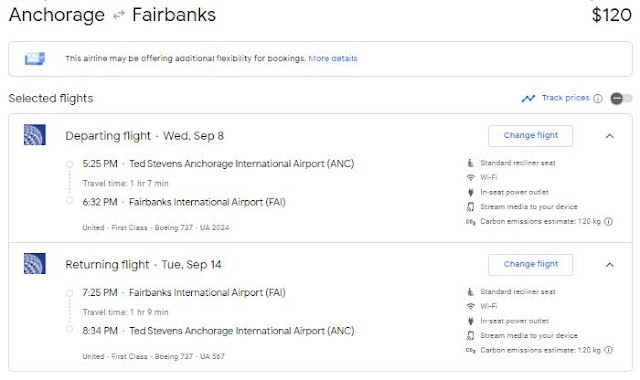The image size is (640, 380).
Task: Click United logo on departing flight
Action: coord(35,135)
